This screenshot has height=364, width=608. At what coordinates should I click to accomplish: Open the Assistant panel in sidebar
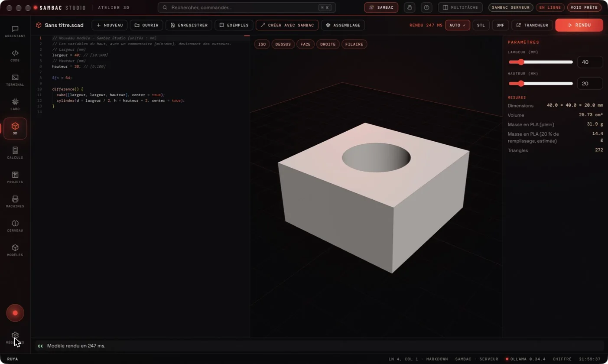coord(15,32)
